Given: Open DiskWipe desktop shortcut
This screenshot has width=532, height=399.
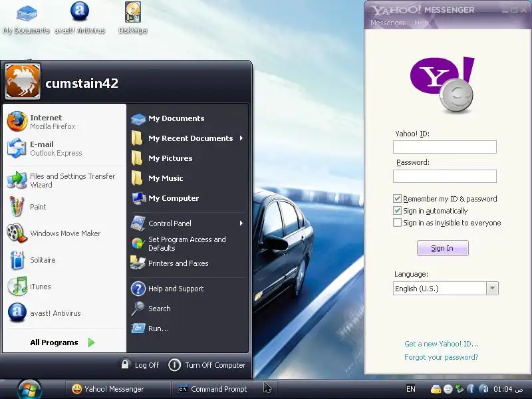Looking at the screenshot, I should [132, 18].
